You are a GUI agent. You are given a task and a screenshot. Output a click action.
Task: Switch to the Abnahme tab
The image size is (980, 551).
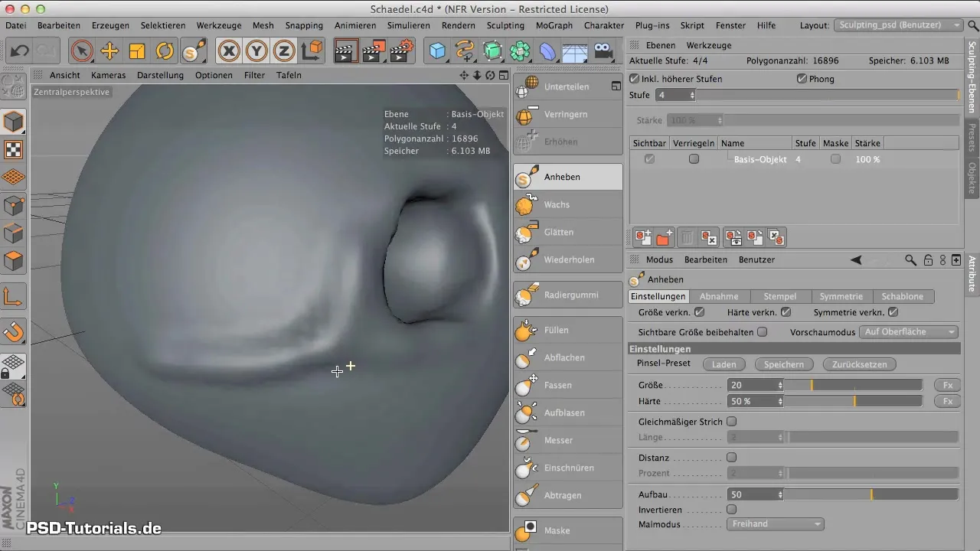(x=719, y=296)
